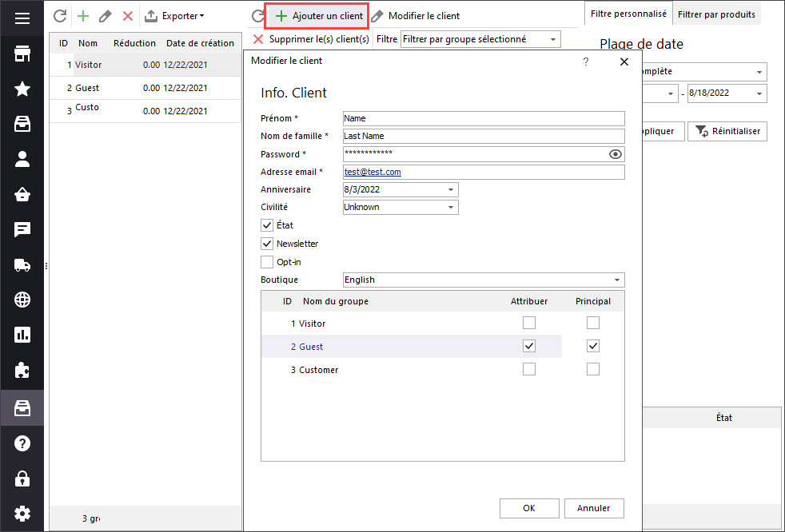Click Modifier le client button
The width and height of the screenshot is (785, 532).
click(x=416, y=16)
